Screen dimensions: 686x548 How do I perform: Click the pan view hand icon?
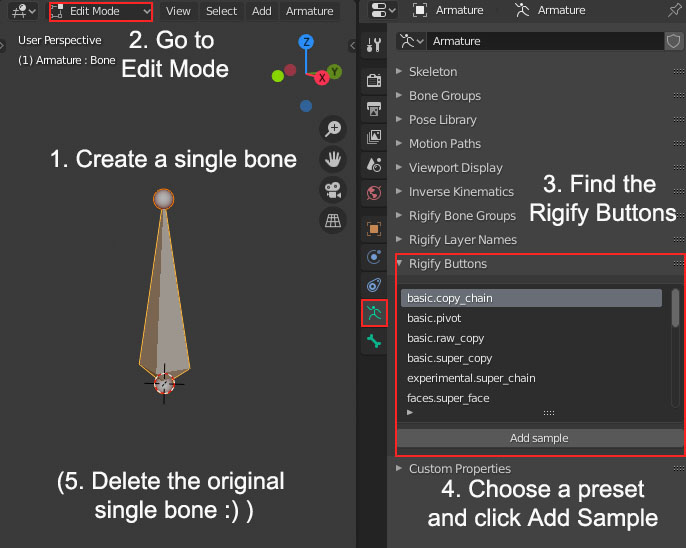pyautogui.click(x=333, y=160)
